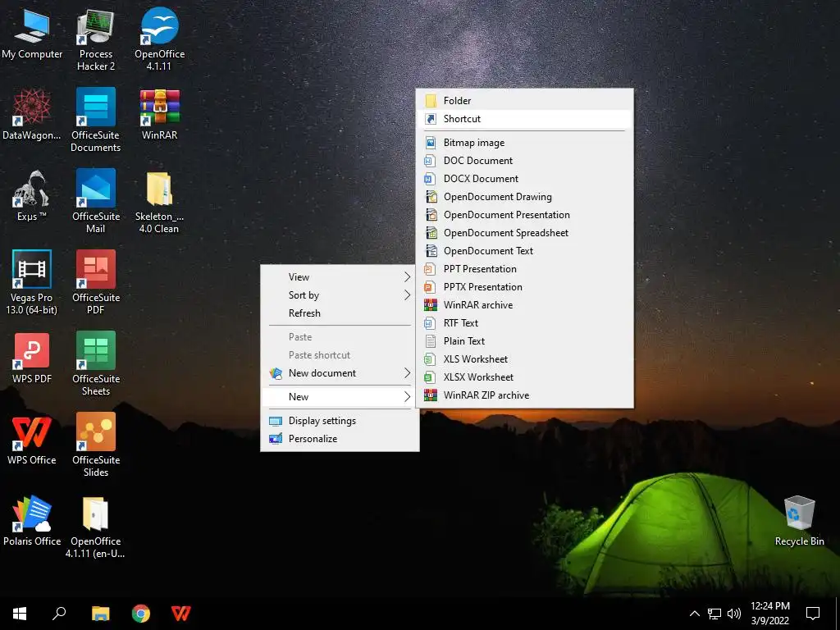
Task: Create a new DOCX Document
Action: (x=524, y=179)
